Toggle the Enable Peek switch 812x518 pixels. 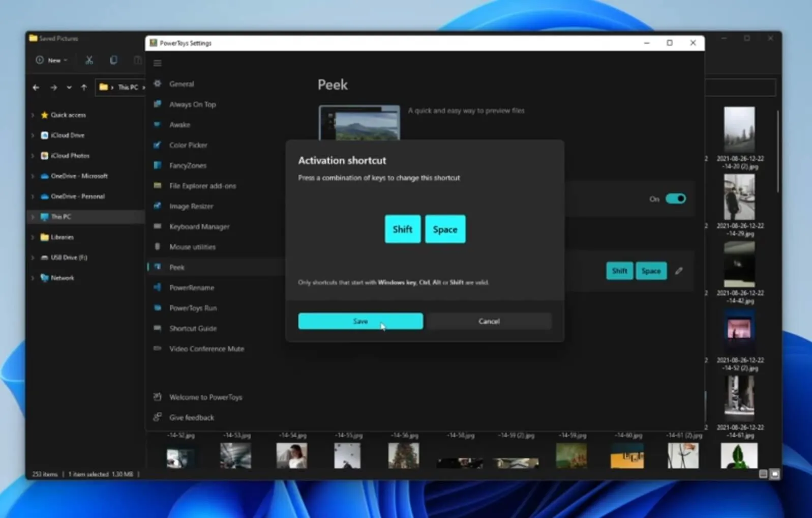(676, 198)
